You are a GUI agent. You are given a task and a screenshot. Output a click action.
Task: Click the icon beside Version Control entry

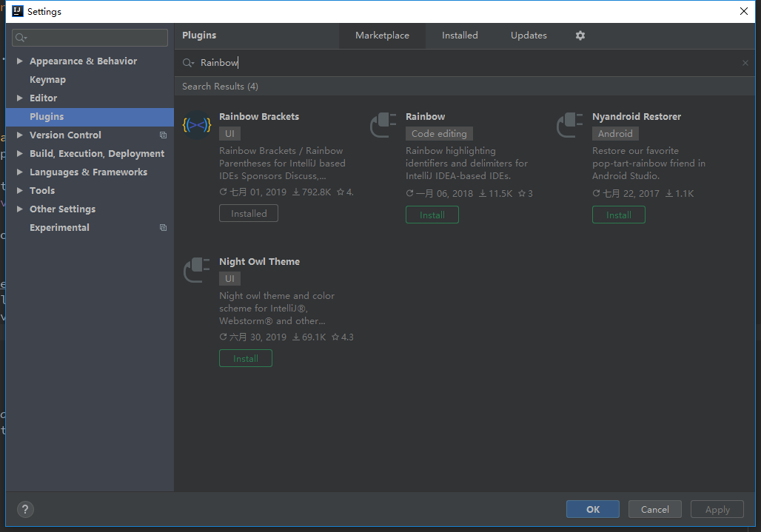click(x=163, y=135)
